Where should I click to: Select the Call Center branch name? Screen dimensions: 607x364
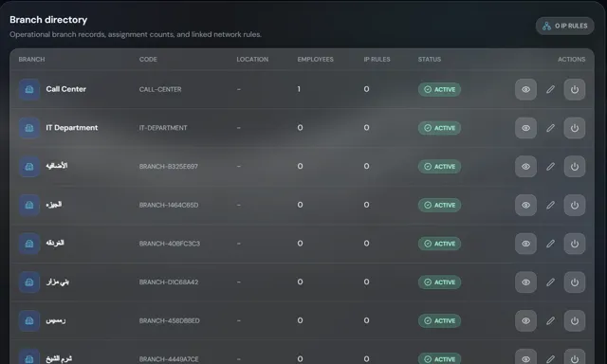click(65, 89)
